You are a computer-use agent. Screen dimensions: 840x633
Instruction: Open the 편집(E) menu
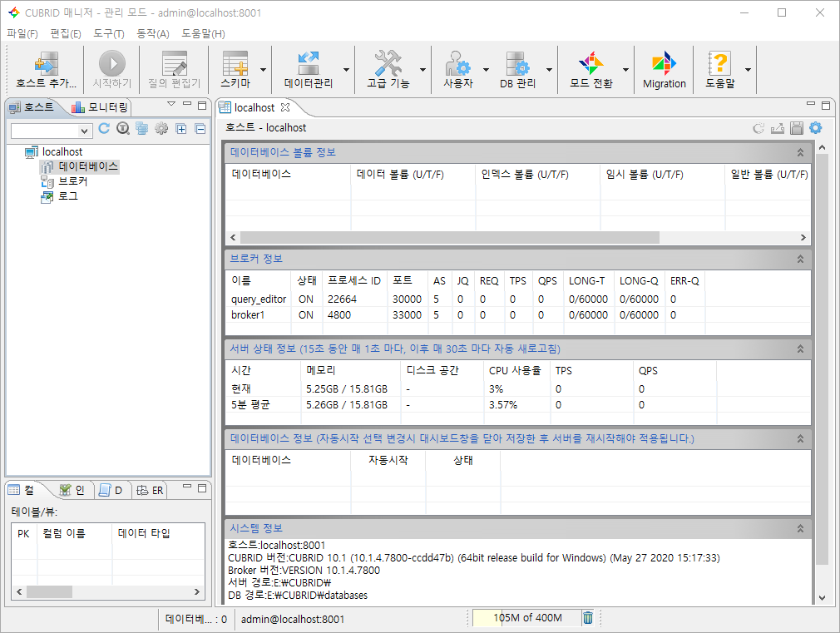click(66, 34)
